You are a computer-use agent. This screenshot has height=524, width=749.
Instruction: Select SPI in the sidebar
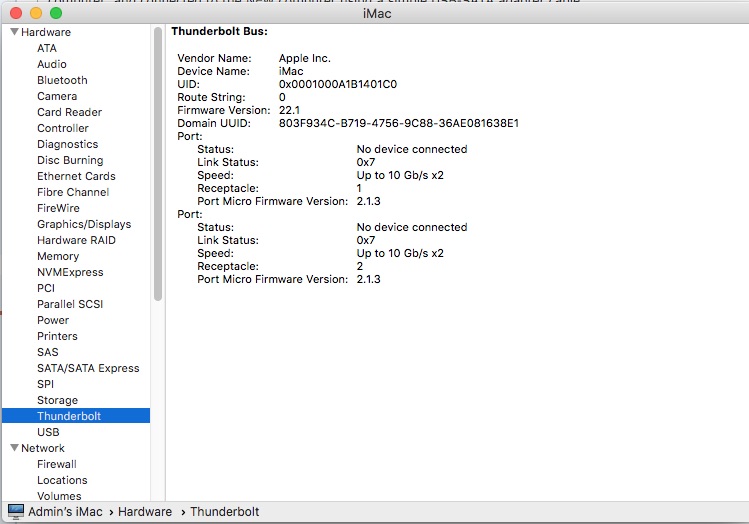pos(45,384)
